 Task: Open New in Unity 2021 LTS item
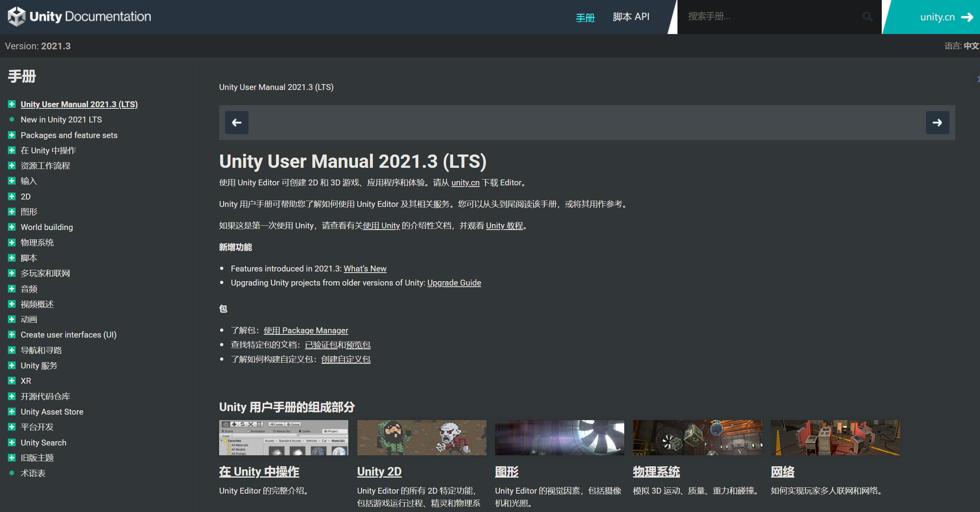click(x=61, y=120)
